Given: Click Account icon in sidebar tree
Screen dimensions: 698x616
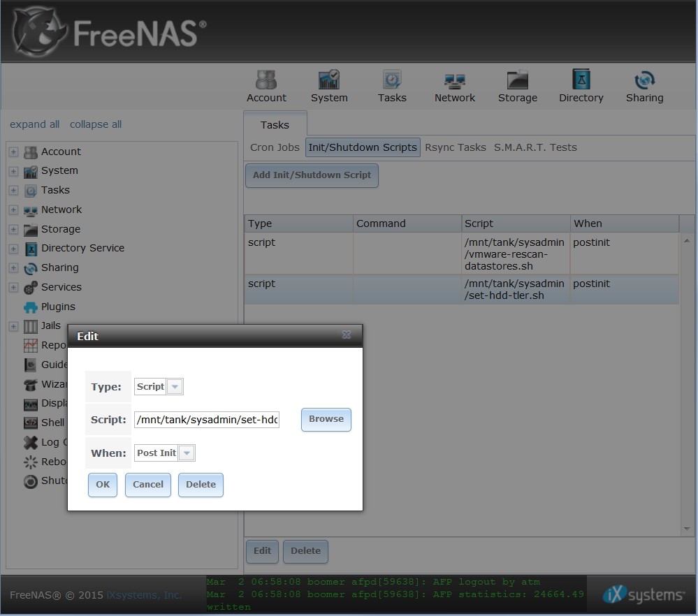Looking at the screenshot, I should click(x=30, y=152).
